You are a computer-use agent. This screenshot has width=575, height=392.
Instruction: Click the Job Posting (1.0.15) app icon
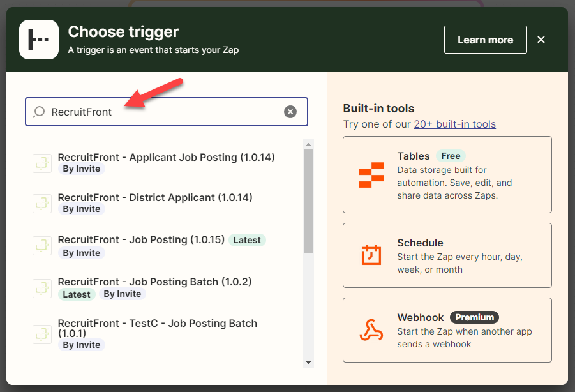(42, 245)
